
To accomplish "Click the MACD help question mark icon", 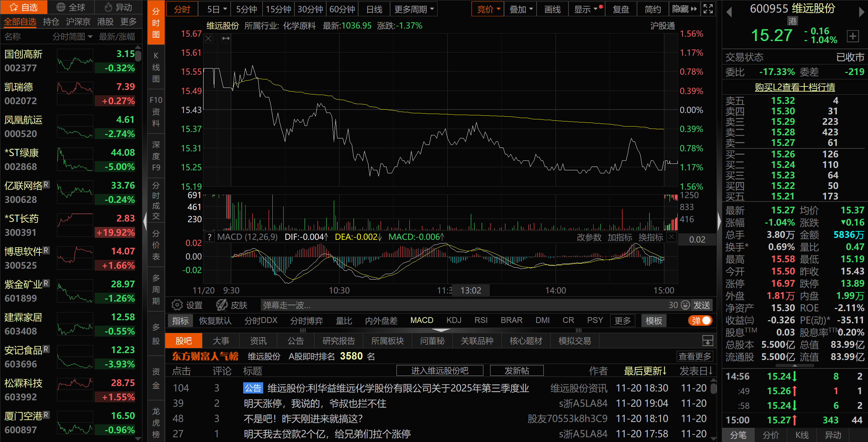I will click(x=210, y=237).
